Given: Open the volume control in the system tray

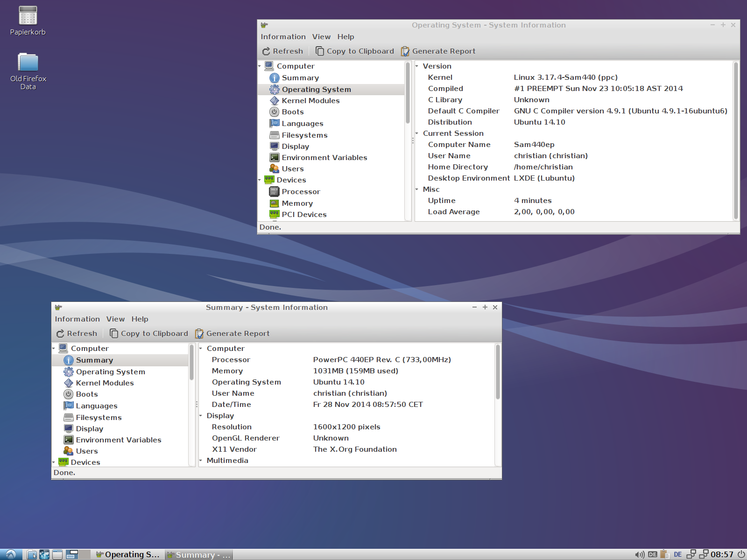Looking at the screenshot, I should [640, 554].
